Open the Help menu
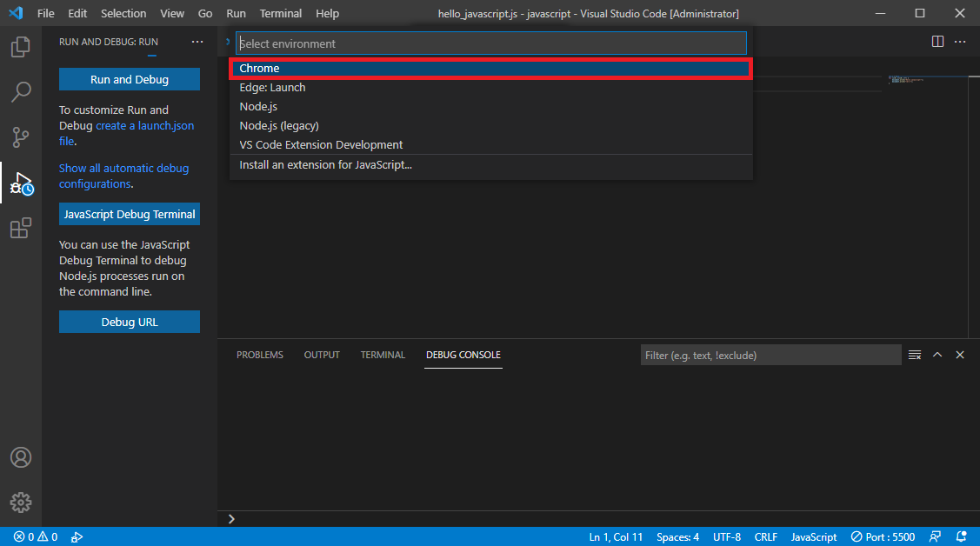 point(327,13)
